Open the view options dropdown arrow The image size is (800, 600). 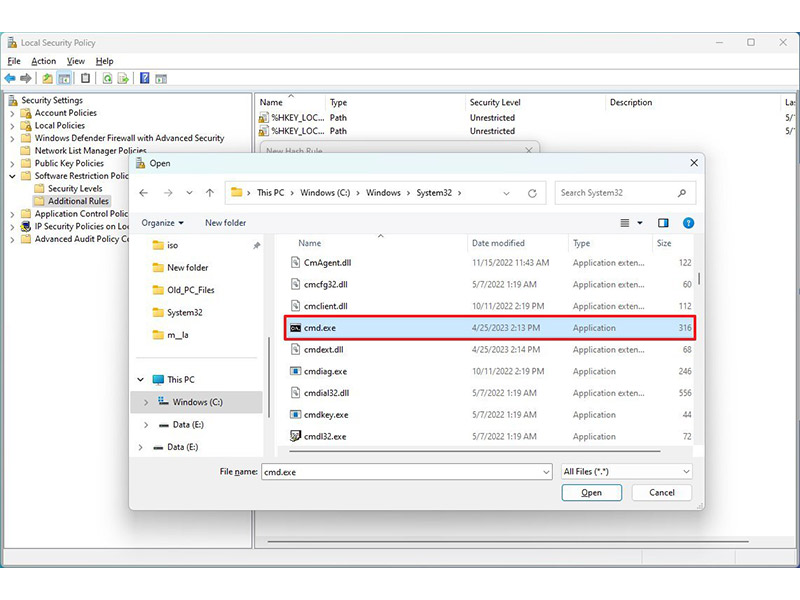[640, 223]
